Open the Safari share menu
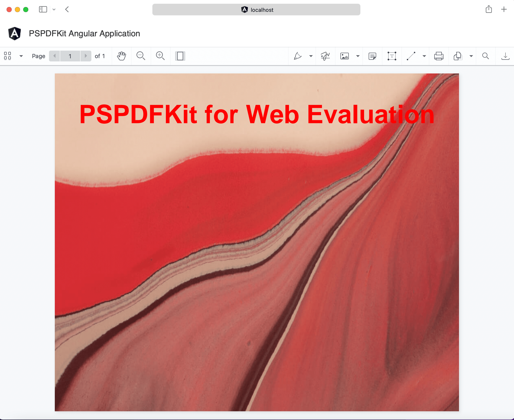 (489, 9)
